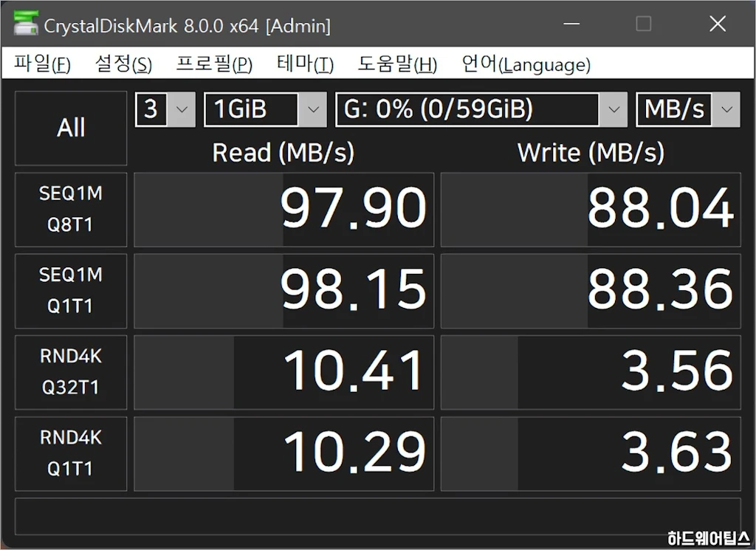Close the CrystalDiskMark window
This screenshot has width=756, height=550.
(718, 24)
